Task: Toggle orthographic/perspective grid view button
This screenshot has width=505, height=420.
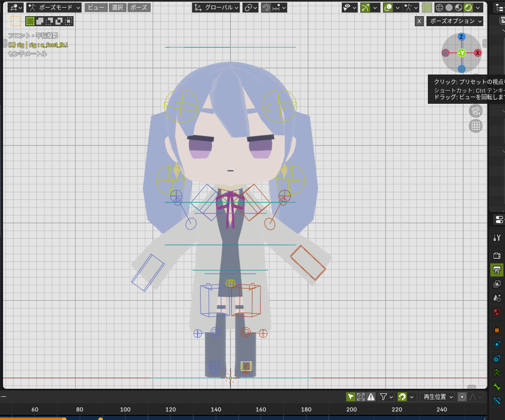Action: (x=475, y=126)
